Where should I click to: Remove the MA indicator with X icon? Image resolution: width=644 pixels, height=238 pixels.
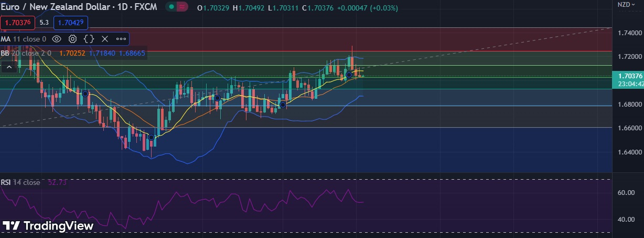[x=105, y=39]
